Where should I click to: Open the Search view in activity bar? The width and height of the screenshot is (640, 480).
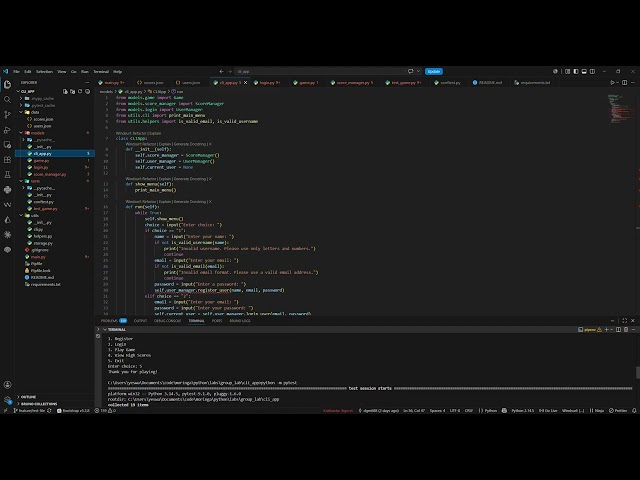pos(7,100)
